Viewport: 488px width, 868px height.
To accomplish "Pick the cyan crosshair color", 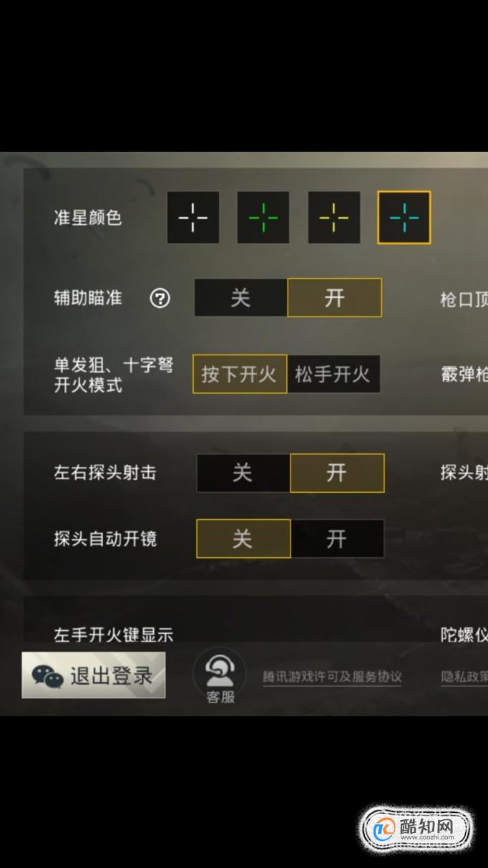I will tap(404, 217).
